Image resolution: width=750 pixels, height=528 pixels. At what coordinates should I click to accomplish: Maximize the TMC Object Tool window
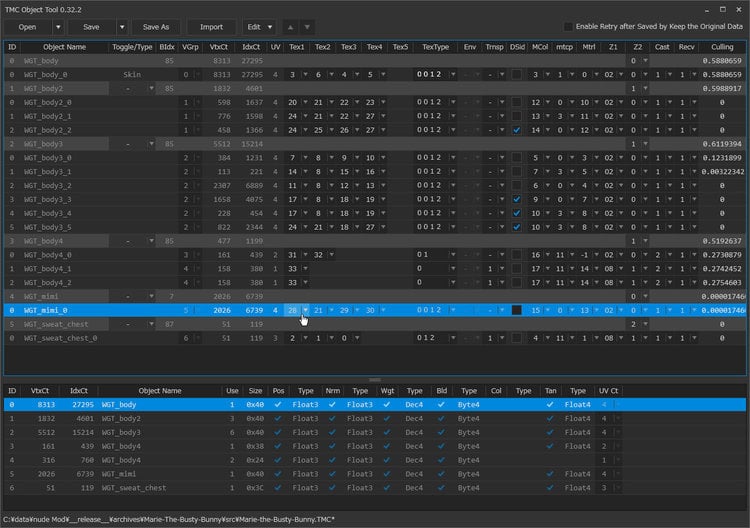click(x=723, y=10)
